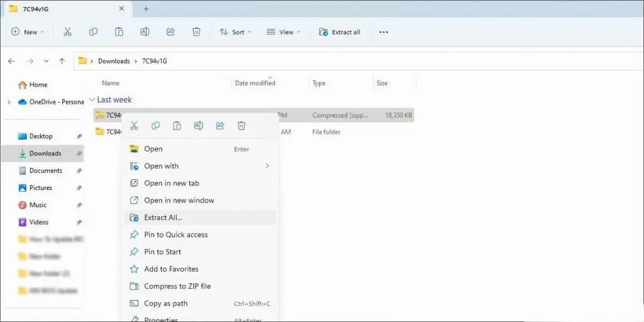Click the 18,350 KB size cell
This screenshot has height=322, width=644.
398,116
